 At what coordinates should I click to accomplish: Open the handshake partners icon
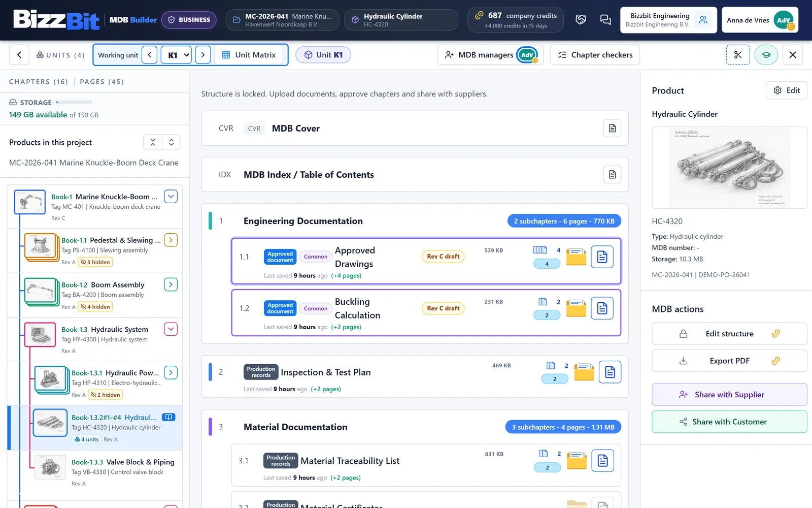click(581, 20)
